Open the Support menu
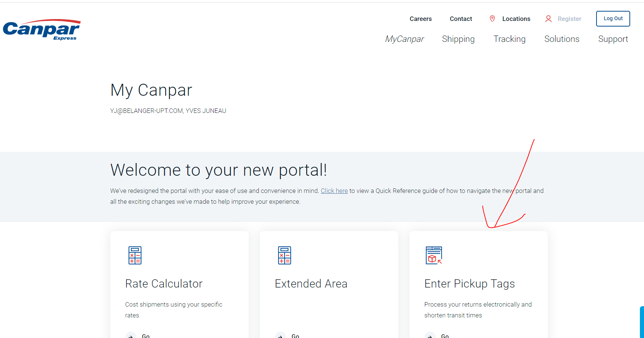The image size is (644, 338). pyautogui.click(x=613, y=39)
